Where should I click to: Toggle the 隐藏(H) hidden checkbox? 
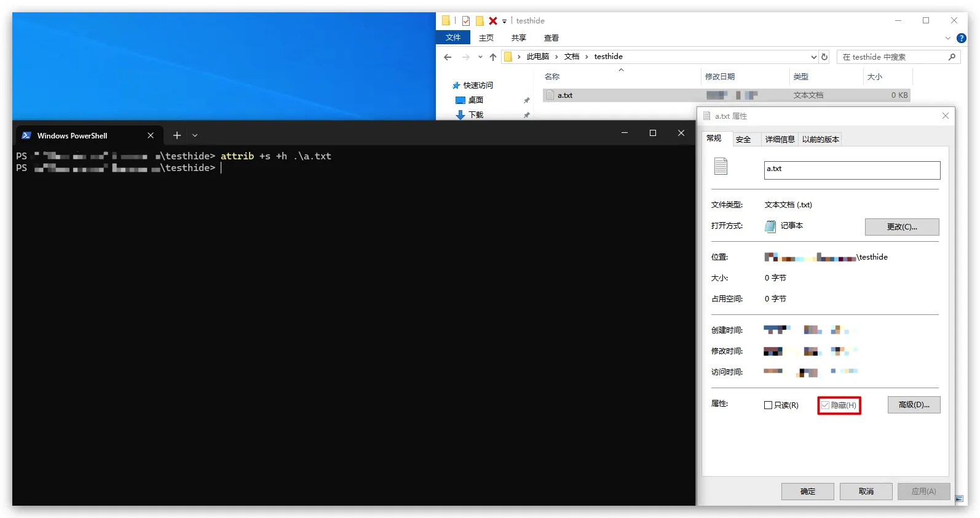point(825,405)
